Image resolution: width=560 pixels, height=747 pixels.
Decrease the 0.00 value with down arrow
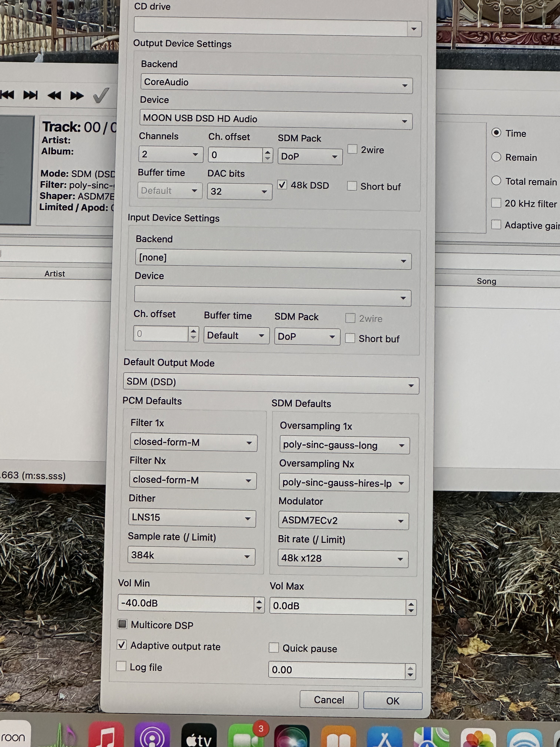[410, 675]
